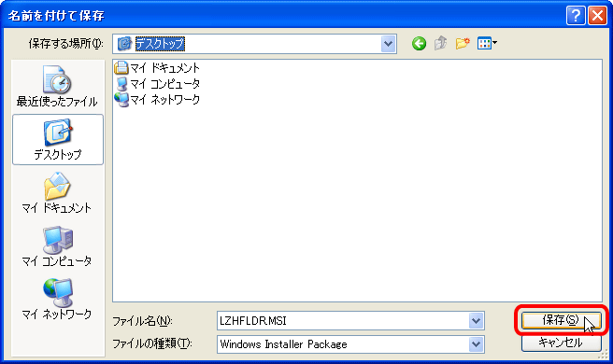
Task: Open マイ コンピュータ in the places bar
Action: [x=57, y=246]
